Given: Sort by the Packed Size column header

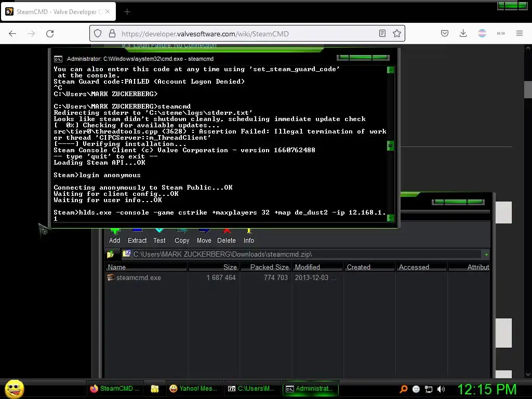Looking at the screenshot, I should (265, 268).
